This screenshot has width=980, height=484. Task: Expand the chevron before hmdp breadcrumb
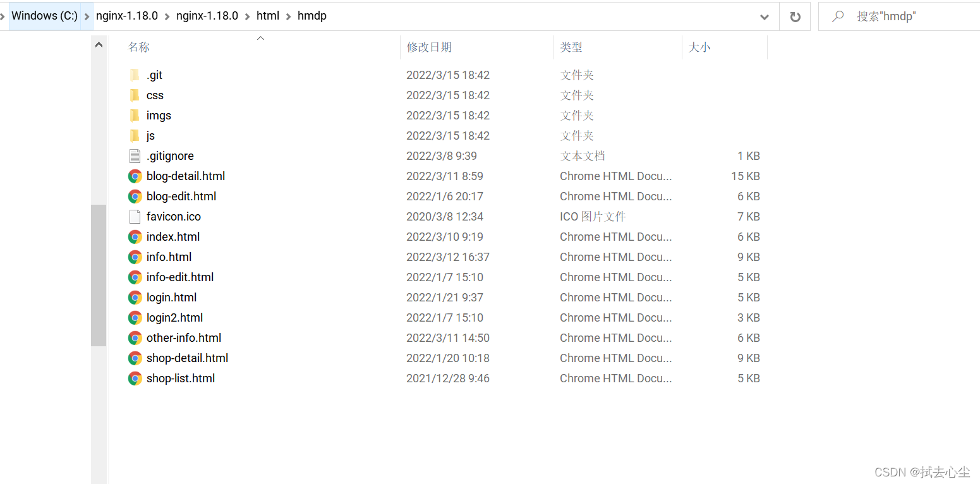[289, 16]
